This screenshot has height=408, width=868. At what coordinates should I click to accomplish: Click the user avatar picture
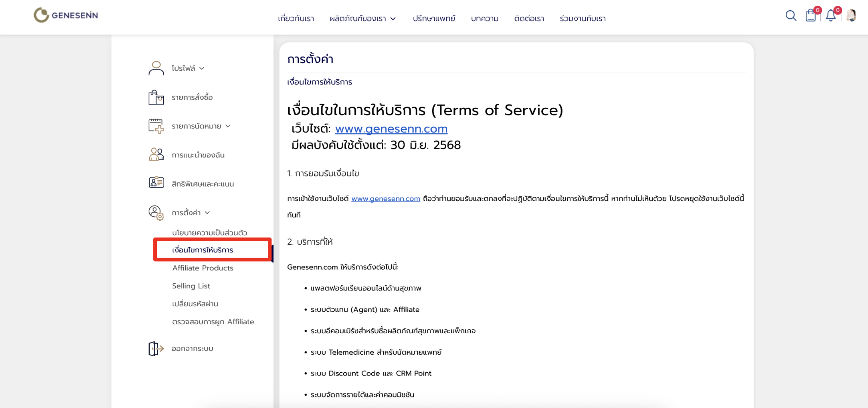point(851,16)
